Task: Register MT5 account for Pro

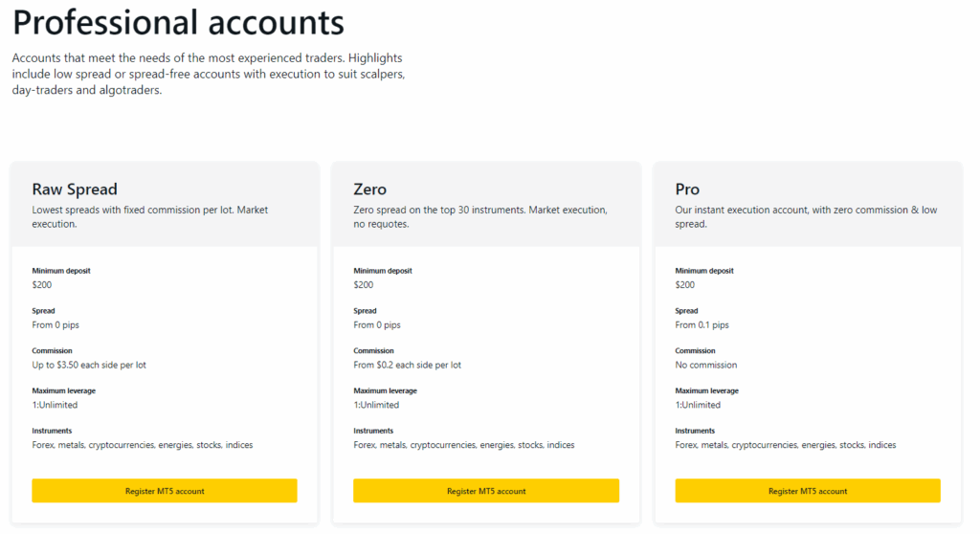Action: (x=808, y=491)
